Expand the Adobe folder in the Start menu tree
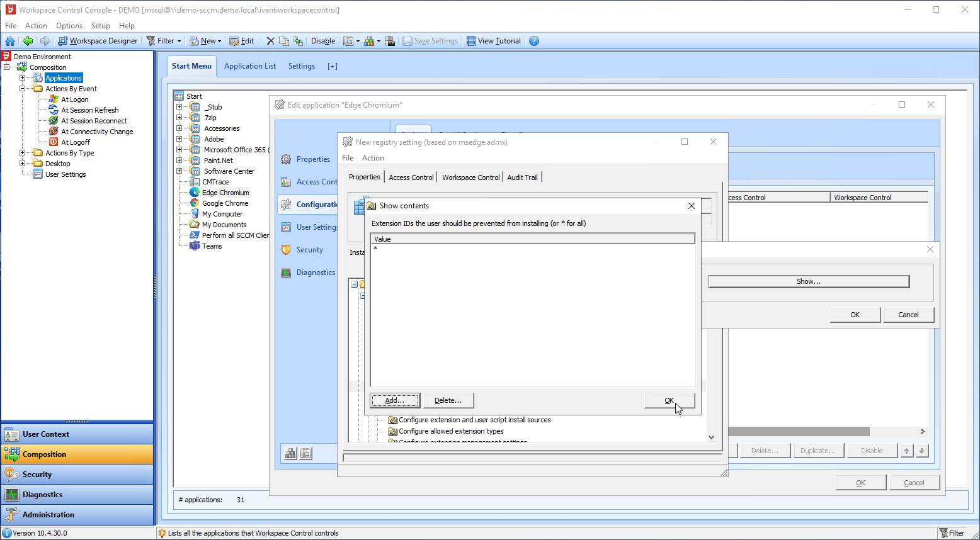The image size is (980, 540). click(x=179, y=139)
